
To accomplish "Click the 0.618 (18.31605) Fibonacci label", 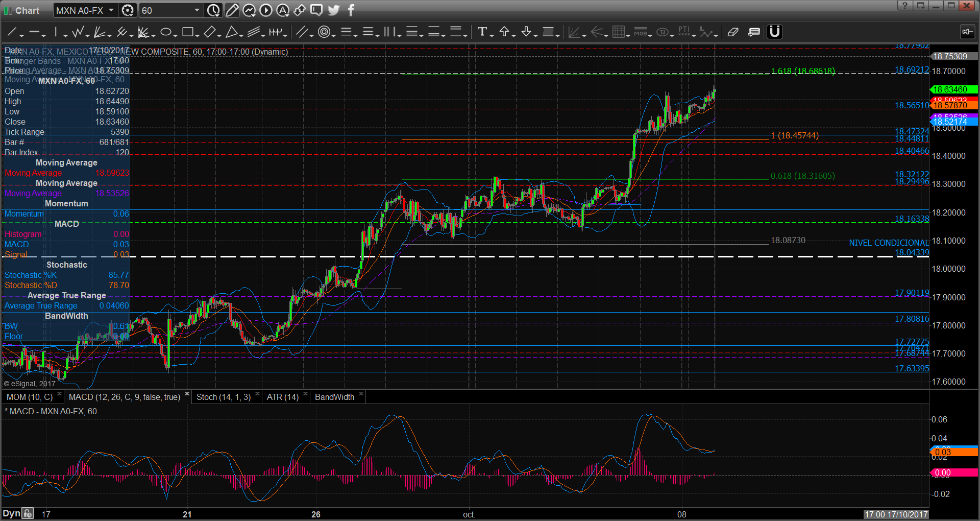I will click(803, 176).
